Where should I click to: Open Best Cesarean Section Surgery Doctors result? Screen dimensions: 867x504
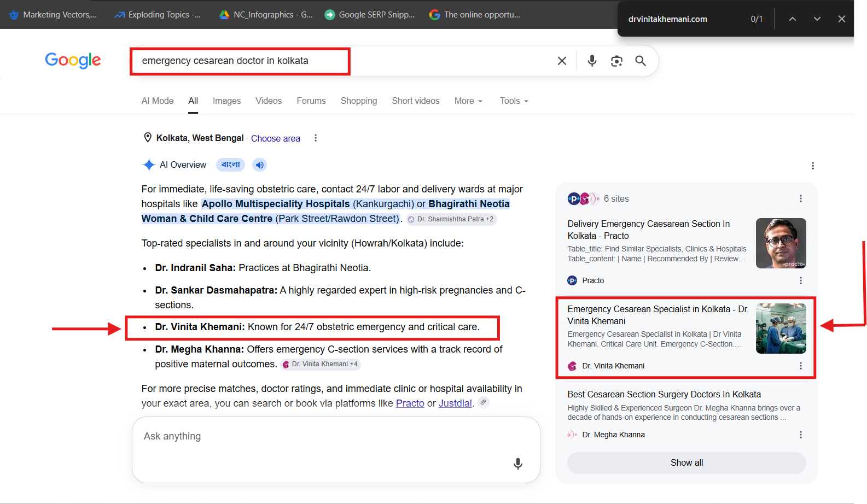pyautogui.click(x=664, y=395)
